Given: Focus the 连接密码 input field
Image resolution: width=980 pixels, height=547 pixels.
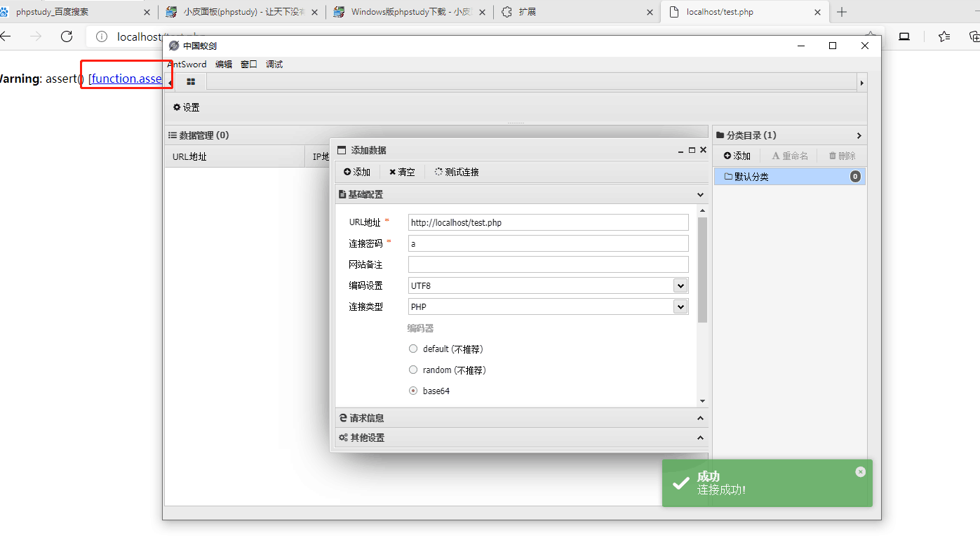Looking at the screenshot, I should click(x=549, y=243).
